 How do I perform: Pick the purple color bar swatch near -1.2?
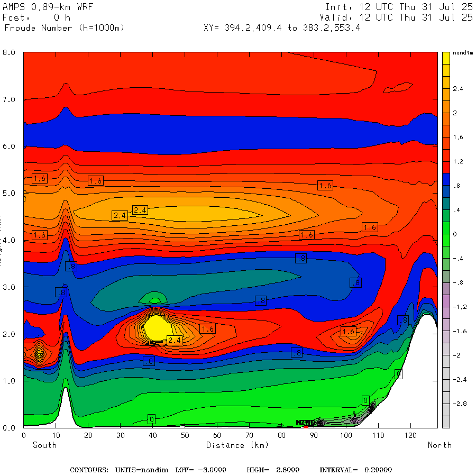coord(446,300)
